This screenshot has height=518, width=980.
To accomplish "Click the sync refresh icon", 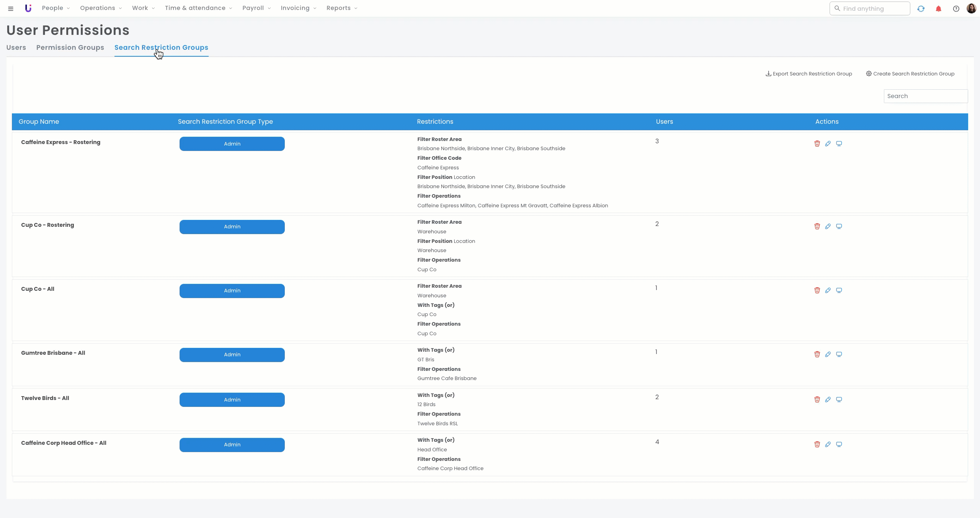I will coord(921,8).
